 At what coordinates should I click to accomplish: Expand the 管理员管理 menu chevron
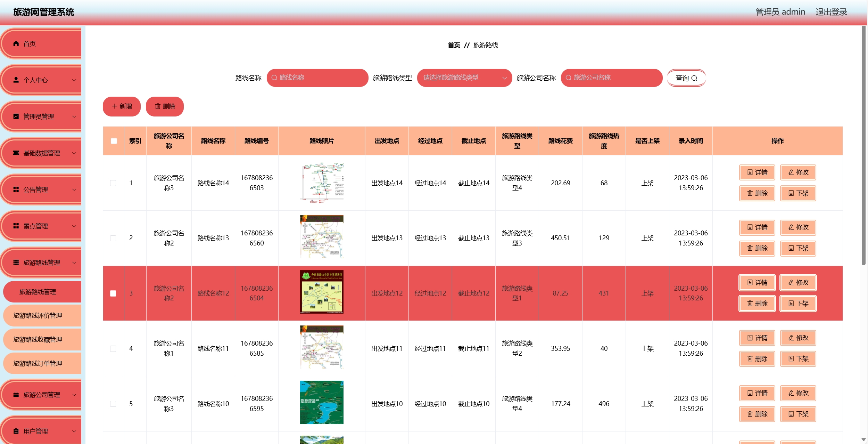click(x=74, y=116)
